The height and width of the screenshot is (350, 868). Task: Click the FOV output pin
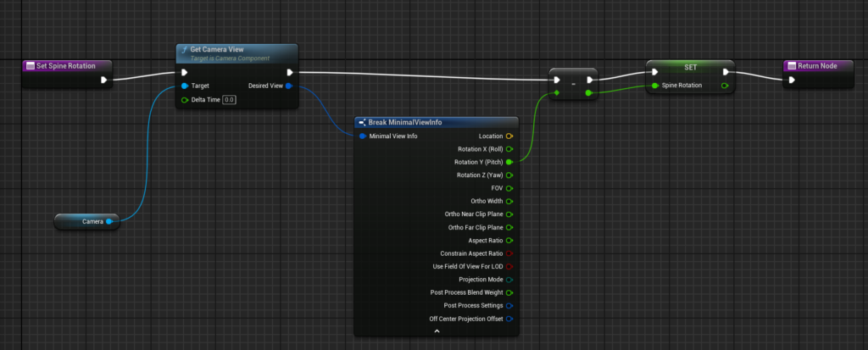coord(509,188)
